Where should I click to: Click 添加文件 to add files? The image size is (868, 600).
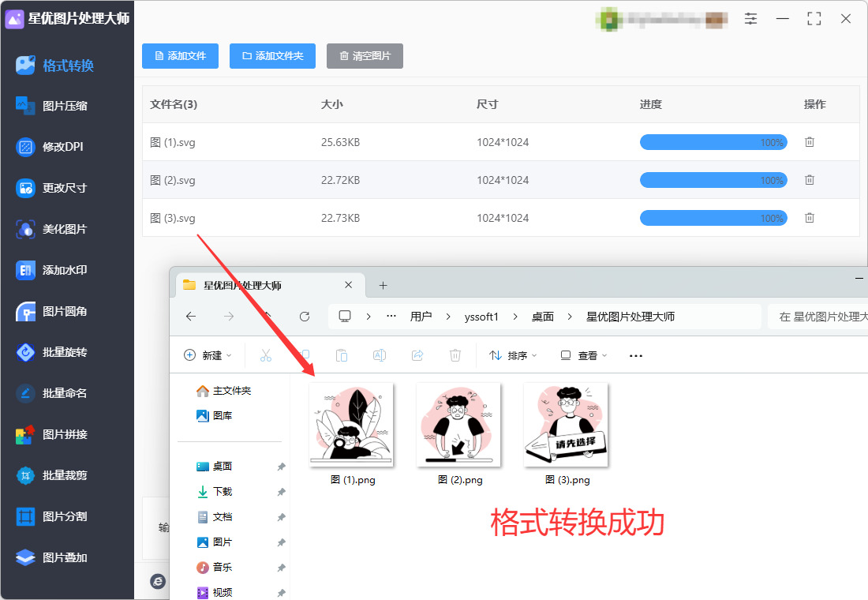click(x=180, y=56)
